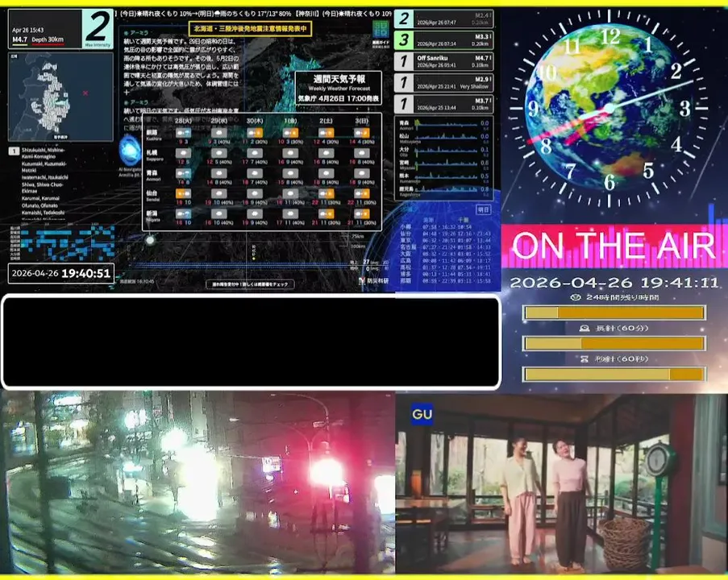Click Kushiro's weather icon for 28(火)
Screen dimensions: 728x580
[x=183, y=133]
